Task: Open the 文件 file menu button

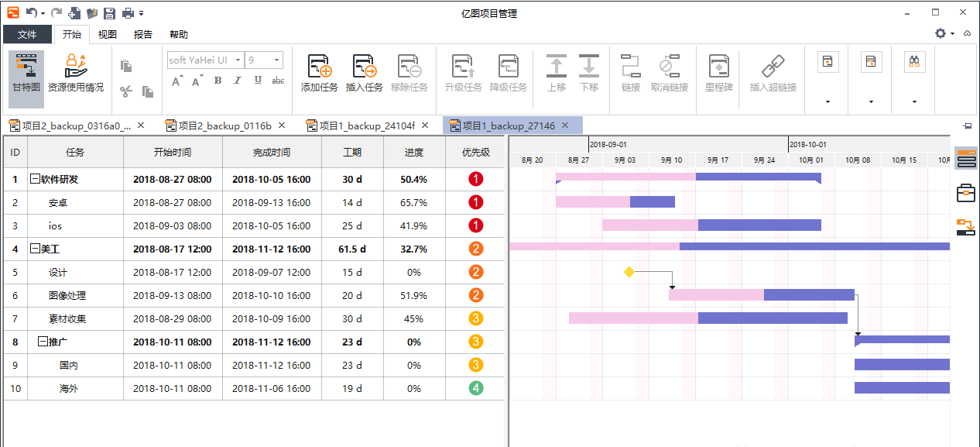Action: (x=27, y=34)
